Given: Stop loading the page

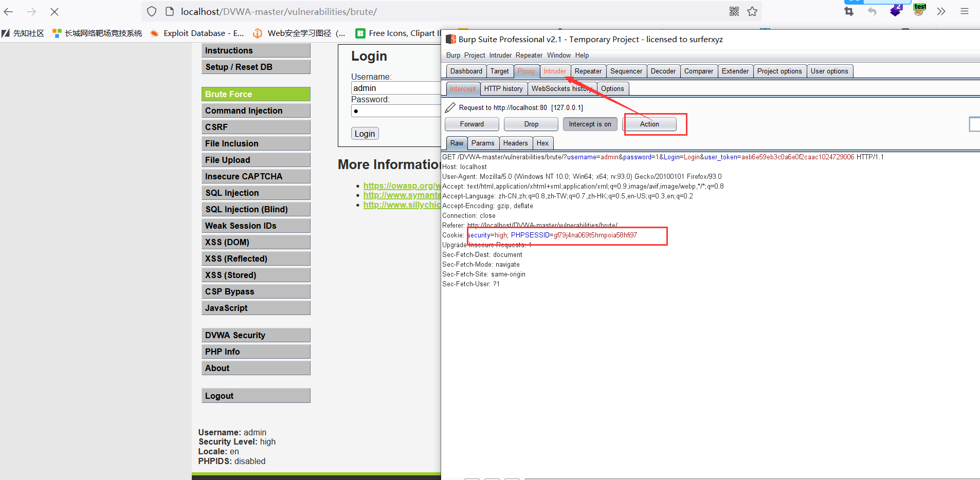Looking at the screenshot, I should [x=54, y=11].
